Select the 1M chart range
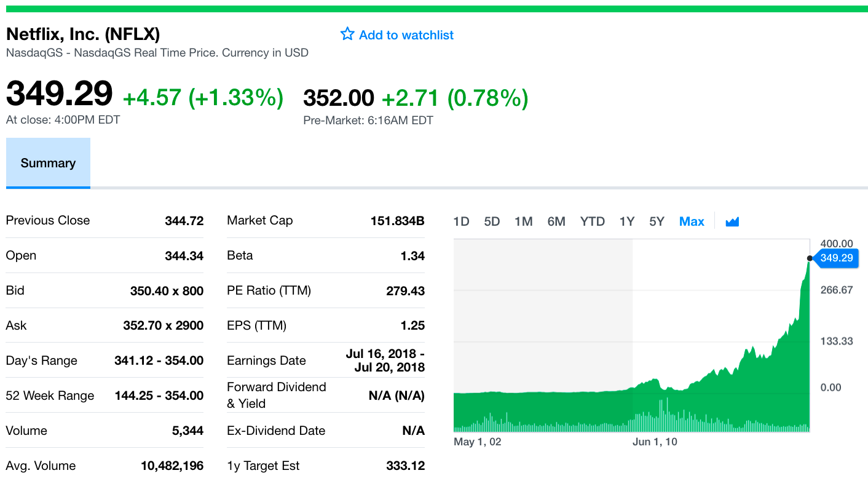Image resolution: width=868 pixels, height=481 pixels. point(523,221)
